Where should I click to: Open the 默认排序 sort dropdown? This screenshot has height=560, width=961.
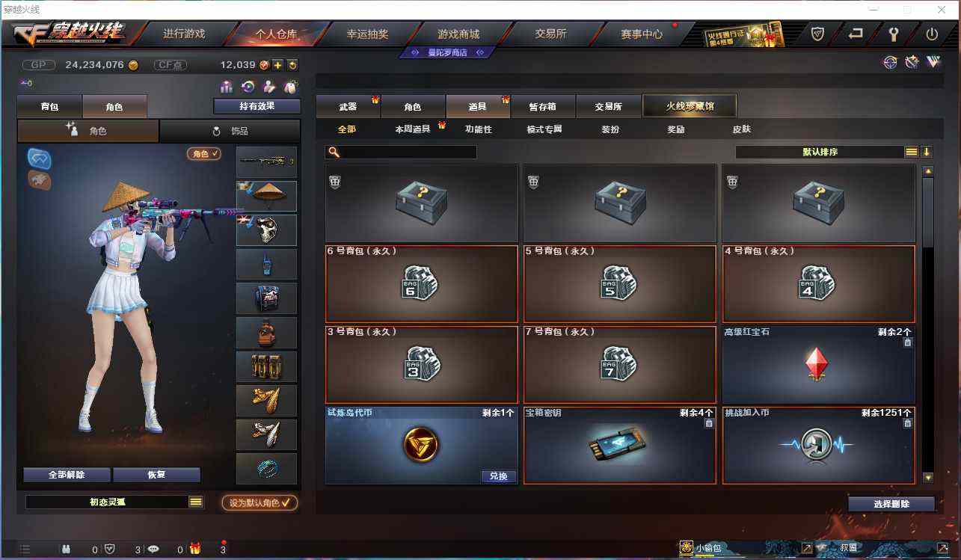coord(820,152)
